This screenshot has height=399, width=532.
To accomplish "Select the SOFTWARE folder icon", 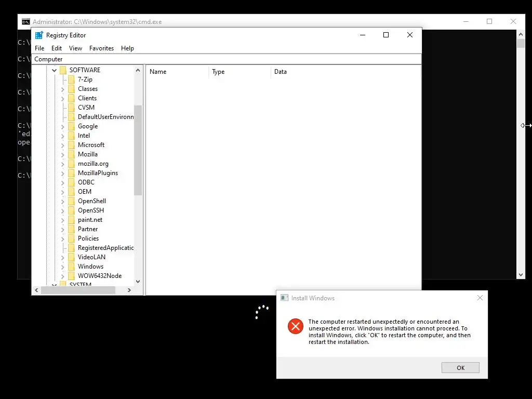I will pyautogui.click(x=63, y=70).
